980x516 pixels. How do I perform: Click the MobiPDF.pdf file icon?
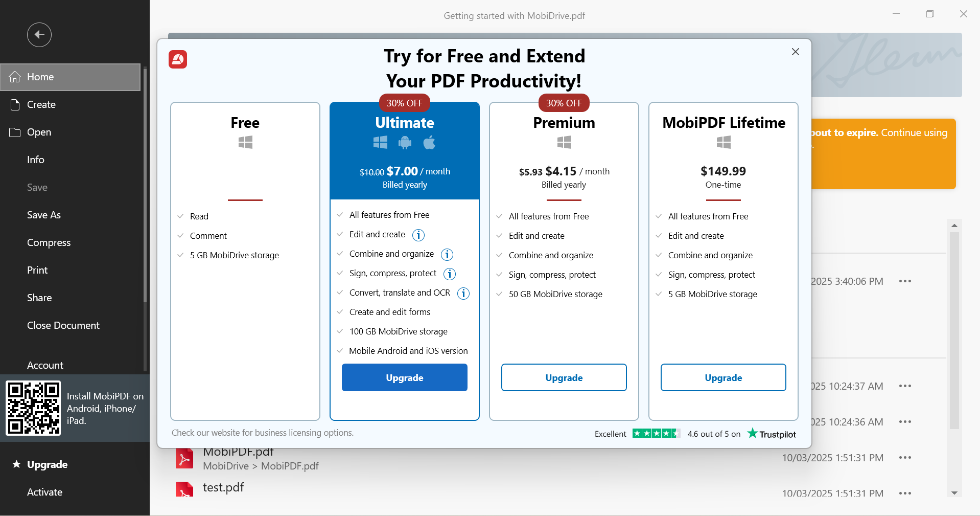pyautogui.click(x=184, y=458)
